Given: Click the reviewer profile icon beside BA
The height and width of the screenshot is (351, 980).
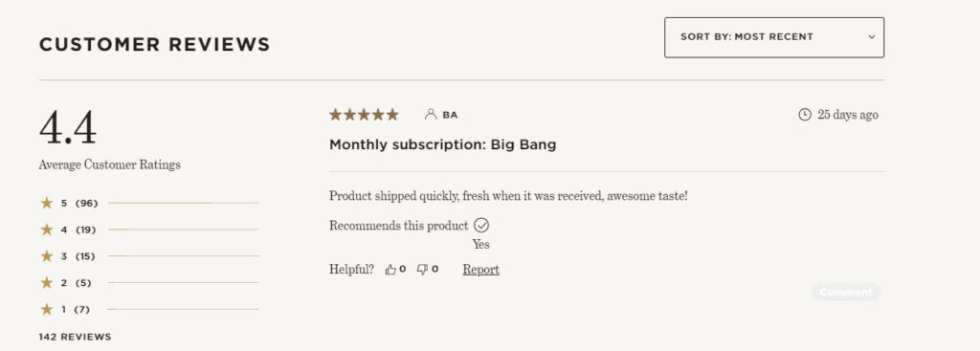Looking at the screenshot, I should coord(430,115).
